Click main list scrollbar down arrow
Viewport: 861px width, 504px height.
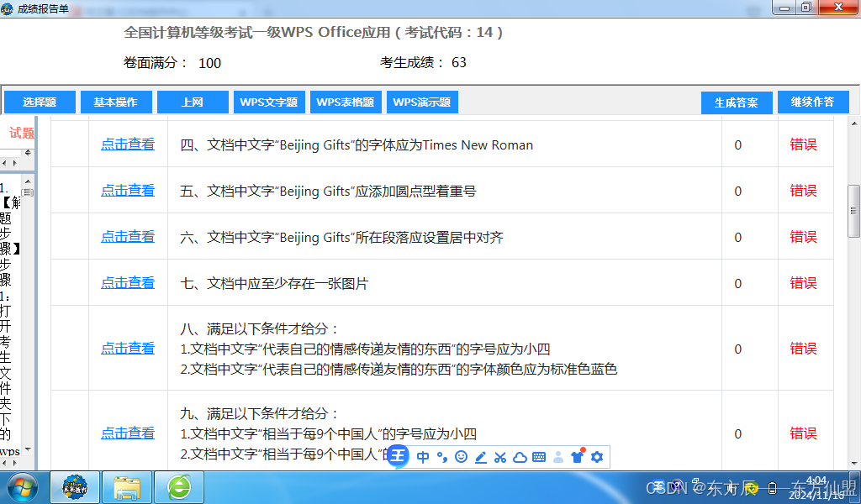coord(854,464)
